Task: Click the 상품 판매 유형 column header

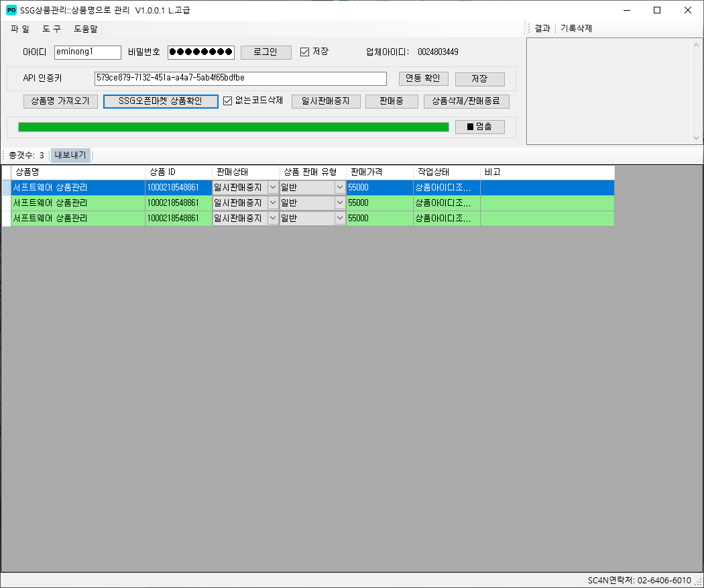Action: 313,172
